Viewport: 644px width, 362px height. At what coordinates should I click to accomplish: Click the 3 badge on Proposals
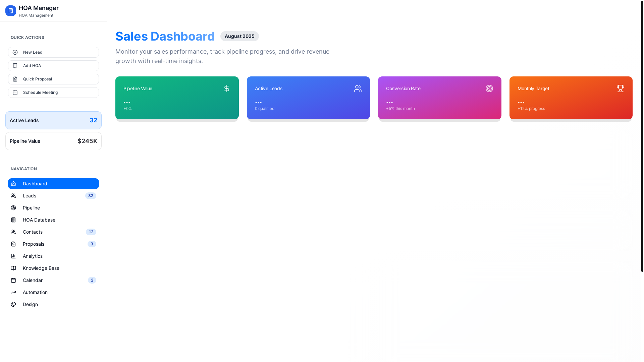click(92, 244)
